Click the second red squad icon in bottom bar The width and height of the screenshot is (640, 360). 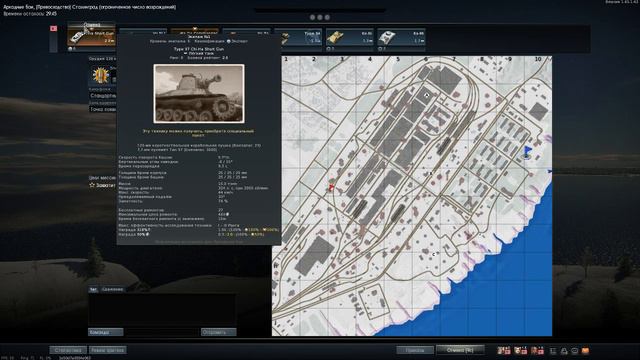pyautogui.click(x=520, y=350)
